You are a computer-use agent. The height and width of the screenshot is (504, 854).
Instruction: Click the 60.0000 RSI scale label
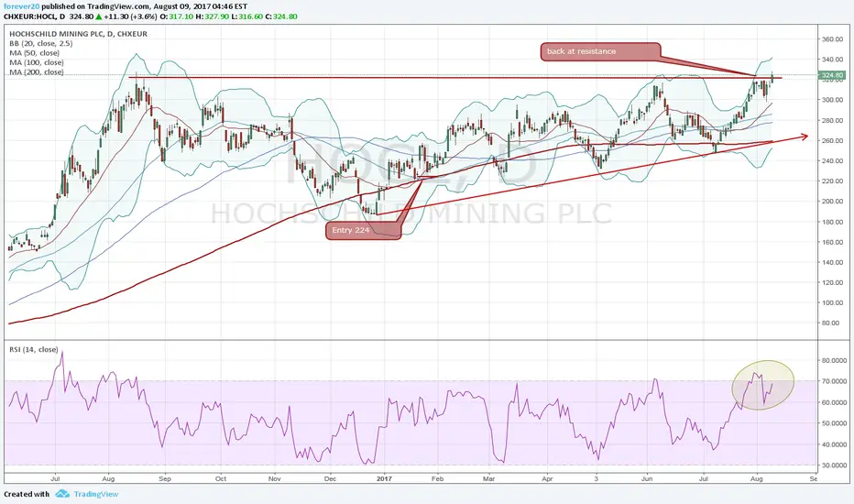(x=835, y=402)
